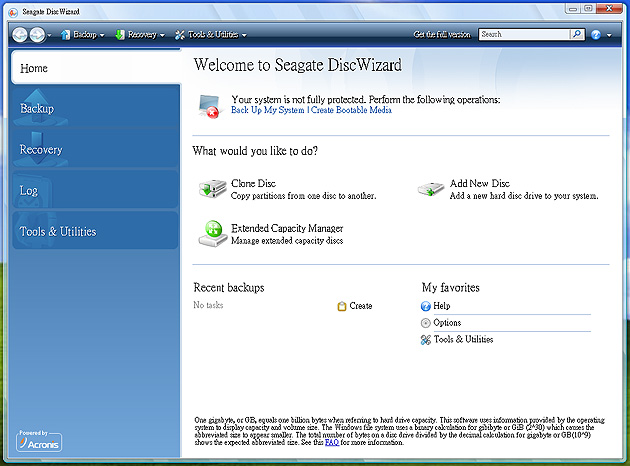
Task: Click the Back Up My System link
Action: pyautogui.click(x=268, y=110)
